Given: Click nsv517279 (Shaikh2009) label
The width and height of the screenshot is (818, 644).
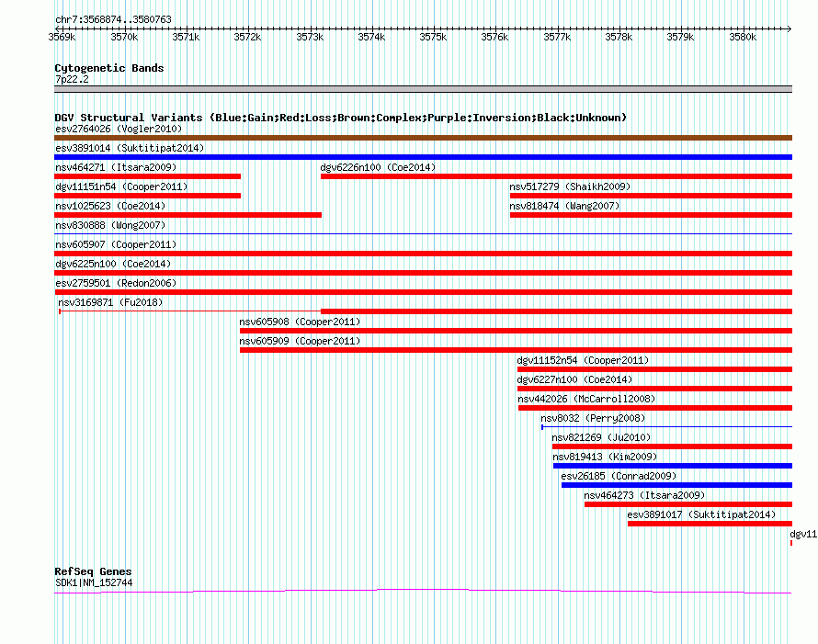Looking at the screenshot, I should [x=570, y=186].
